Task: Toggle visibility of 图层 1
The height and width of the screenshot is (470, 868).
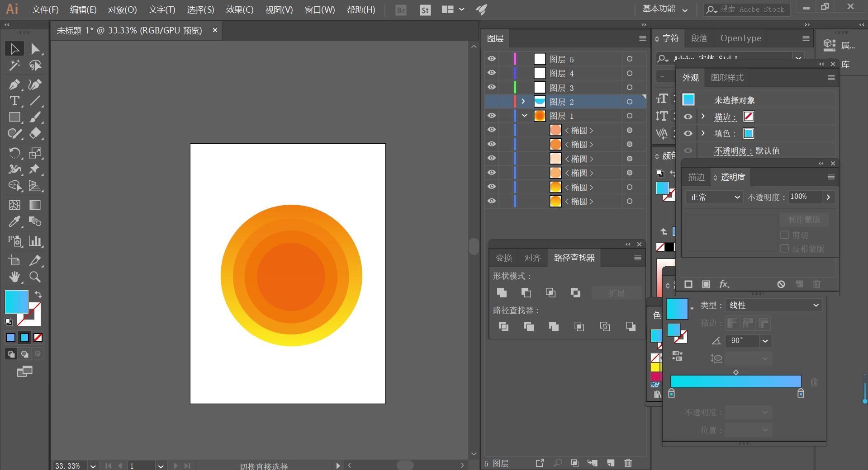Action: (492, 116)
